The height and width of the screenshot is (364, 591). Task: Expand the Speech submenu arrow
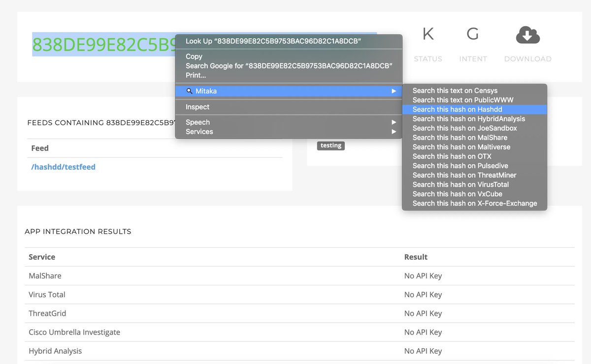[394, 122]
